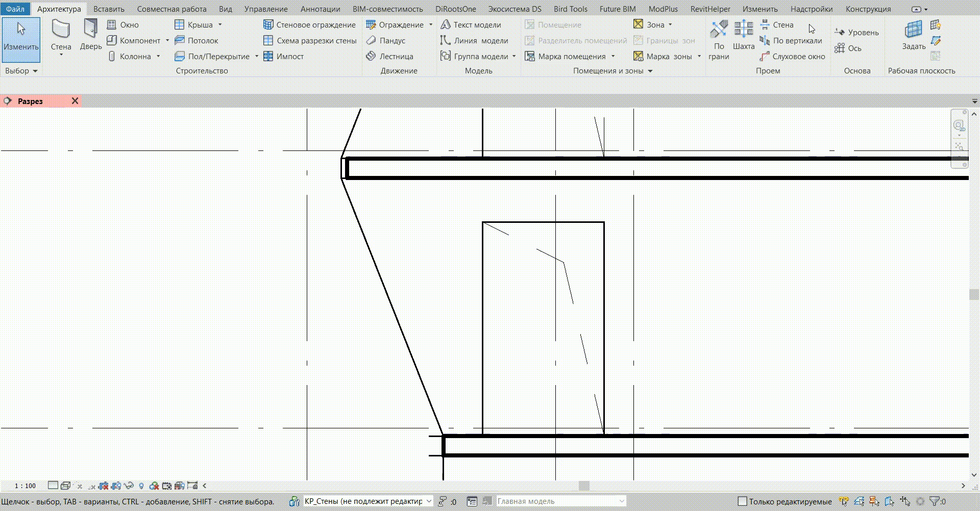
Task: Toggle select links option in status bar
Action: pos(844,501)
